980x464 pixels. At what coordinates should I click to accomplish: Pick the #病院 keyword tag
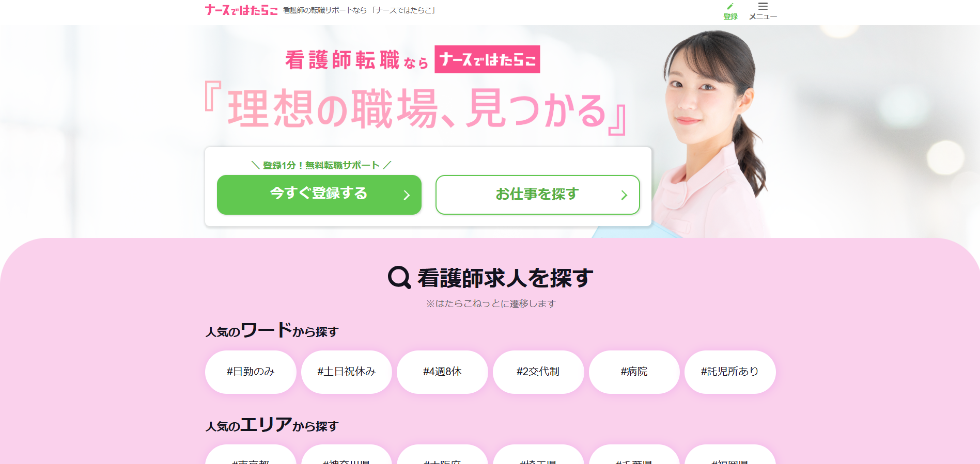634,372
